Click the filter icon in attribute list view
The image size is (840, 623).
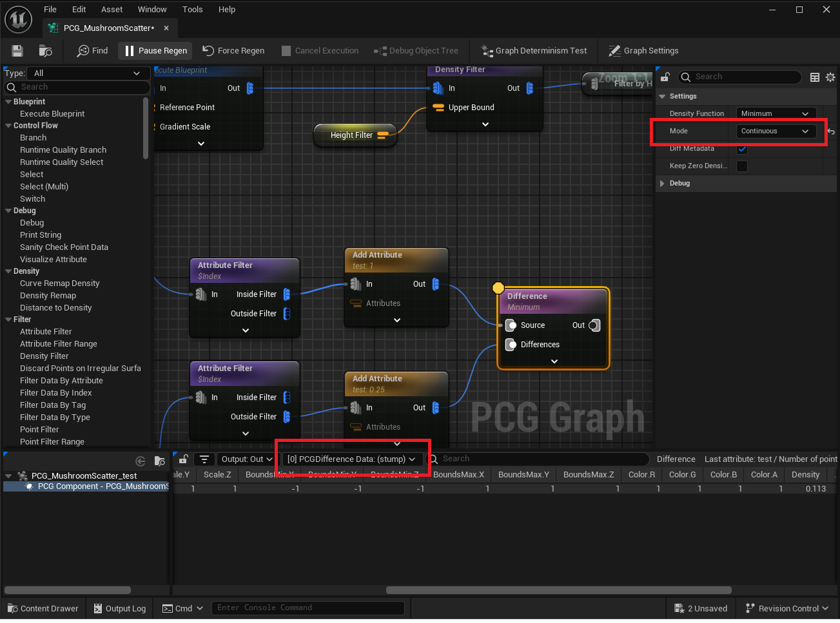pyautogui.click(x=204, y=459)
